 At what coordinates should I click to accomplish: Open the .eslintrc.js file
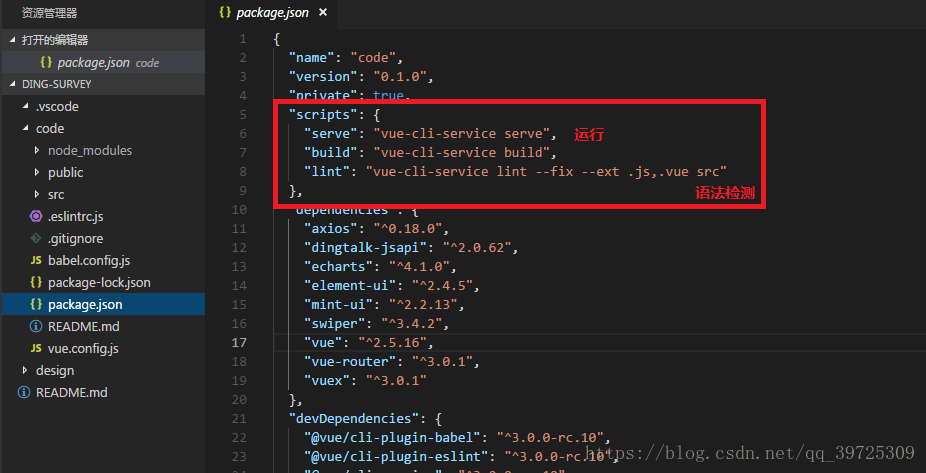point(76,217)
